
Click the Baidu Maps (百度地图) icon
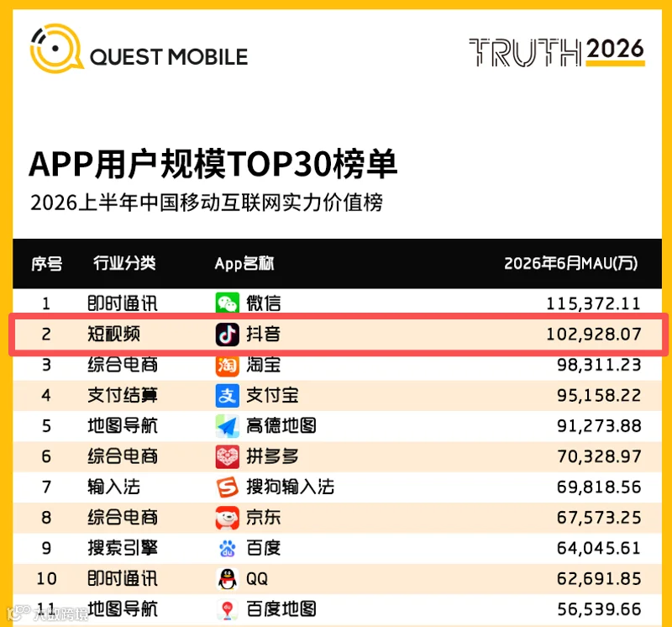[227, 609]
